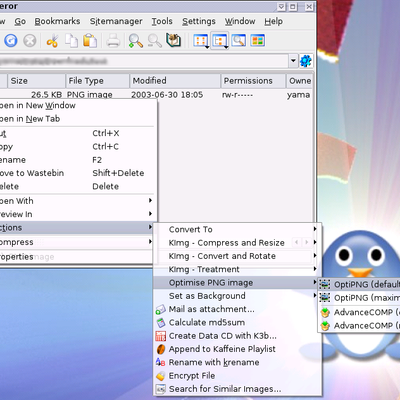Screen dimensions: 400x400
Task: Click the printer icon in toolbar
Action: point(113,41)
